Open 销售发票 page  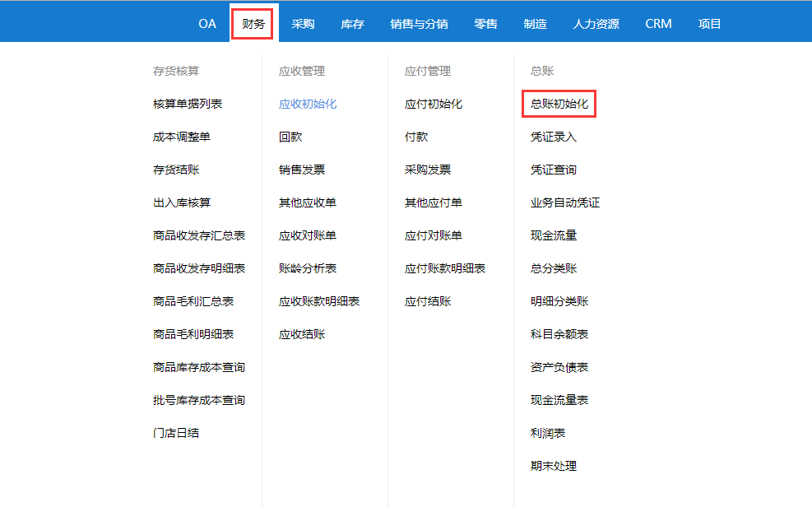pyautogui.click(x=302, y=170)
